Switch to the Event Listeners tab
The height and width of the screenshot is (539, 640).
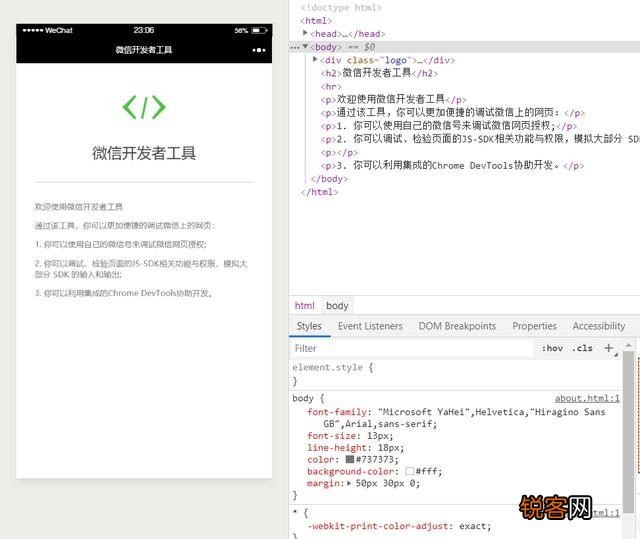point(370,326)
